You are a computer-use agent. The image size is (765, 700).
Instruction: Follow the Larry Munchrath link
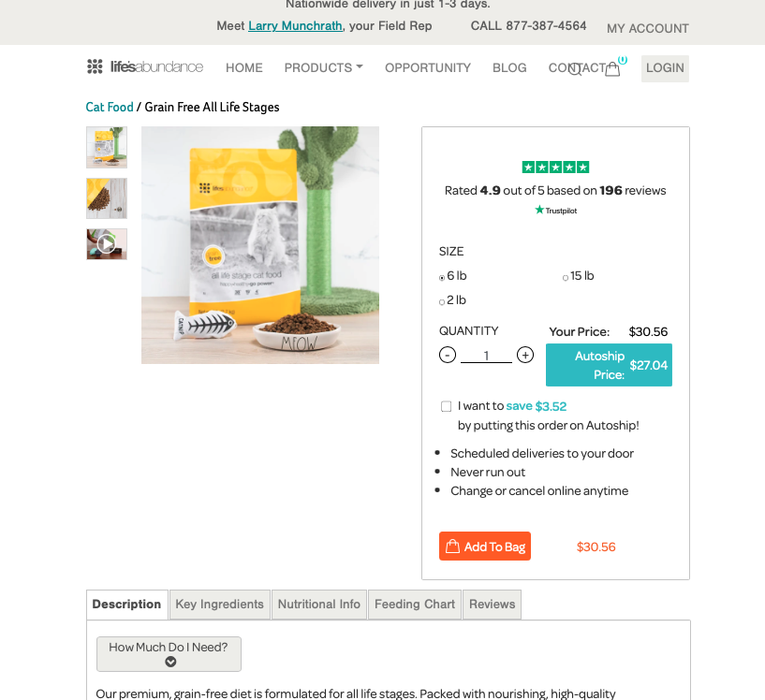click(295, 25)
